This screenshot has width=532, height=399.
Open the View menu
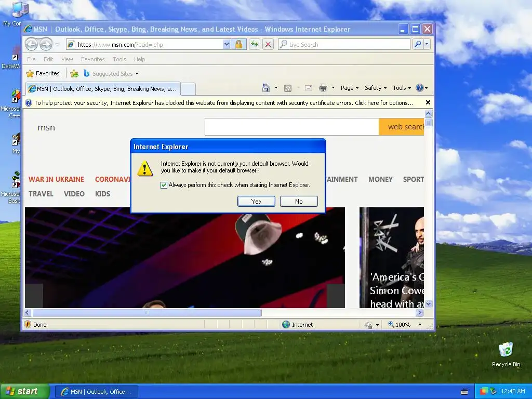[x=67, y=59]
